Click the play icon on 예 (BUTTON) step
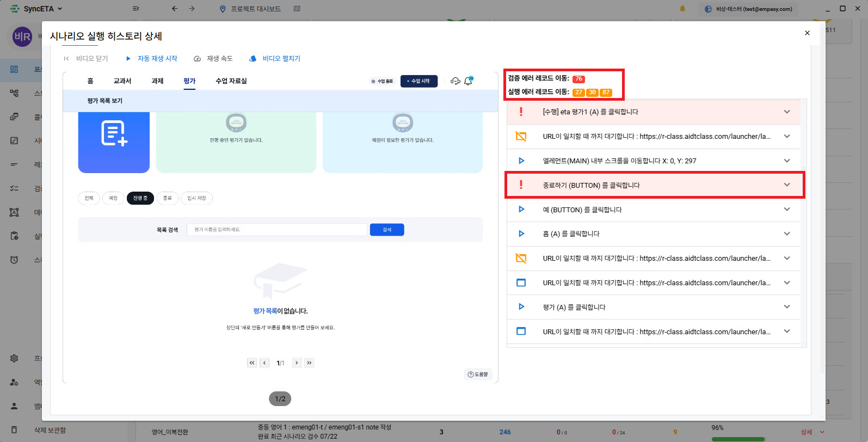The image size is (868, 442). 521,210
